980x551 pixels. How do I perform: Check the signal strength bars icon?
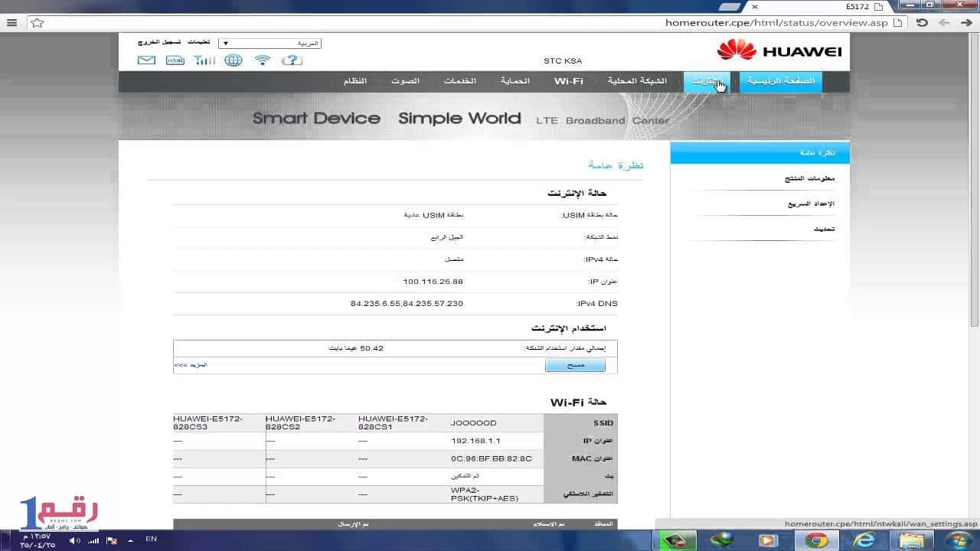tap(204, 60)
